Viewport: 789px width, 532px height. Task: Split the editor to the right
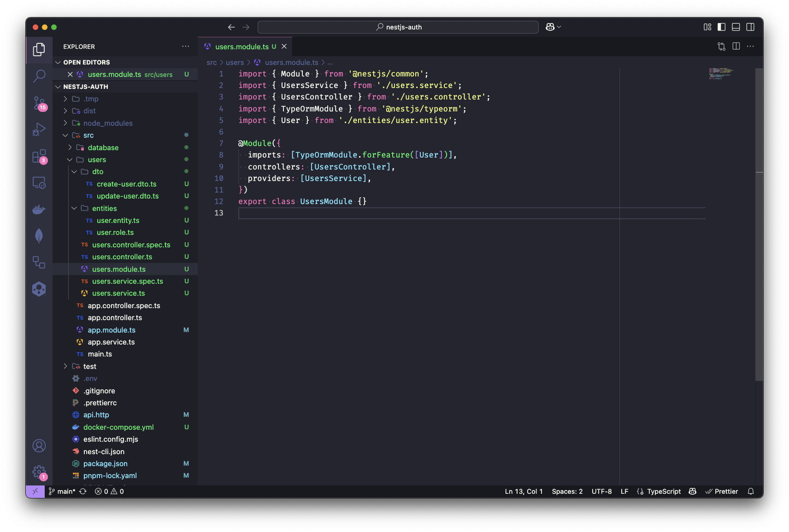pyautogui.click(x=736, y=47)
